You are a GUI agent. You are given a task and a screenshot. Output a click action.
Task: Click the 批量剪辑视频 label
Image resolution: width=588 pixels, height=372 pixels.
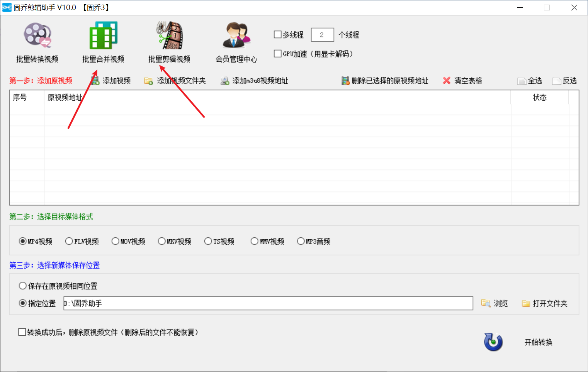169,59
